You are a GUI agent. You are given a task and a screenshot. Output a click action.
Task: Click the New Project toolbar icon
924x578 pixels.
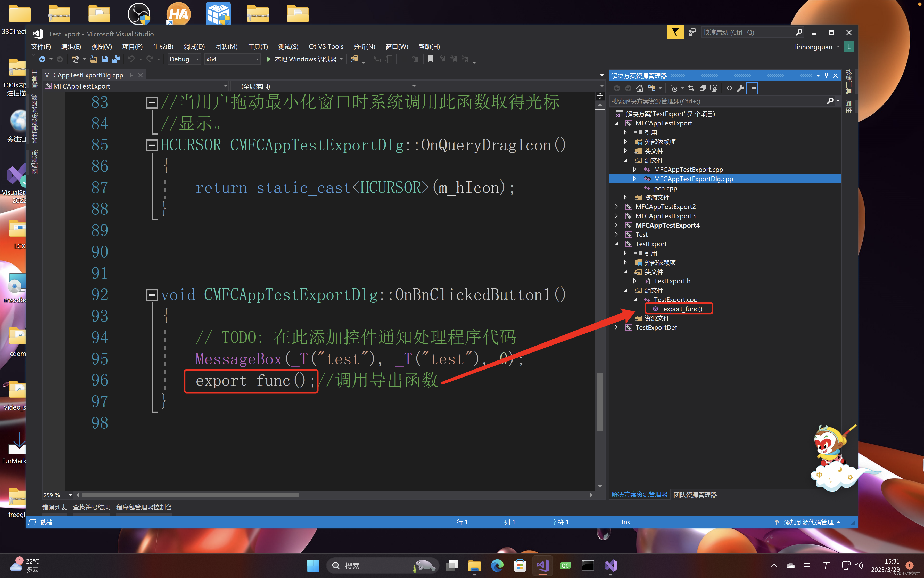pos(76,59)
